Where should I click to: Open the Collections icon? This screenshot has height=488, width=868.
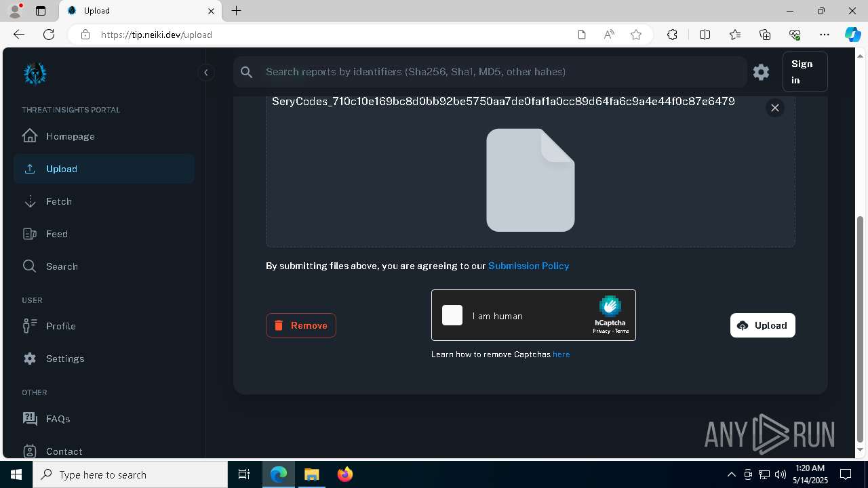(765, 35)
